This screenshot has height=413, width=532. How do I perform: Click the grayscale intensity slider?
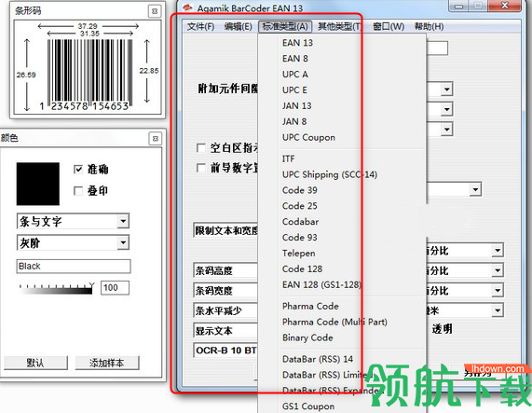tap(56, 288)
